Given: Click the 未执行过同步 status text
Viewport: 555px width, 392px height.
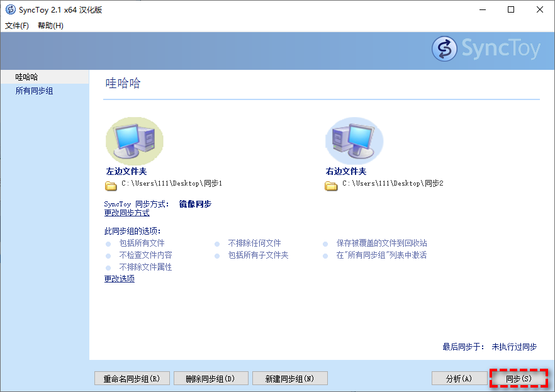Looking at the screenshot, I should coord(514,347).
